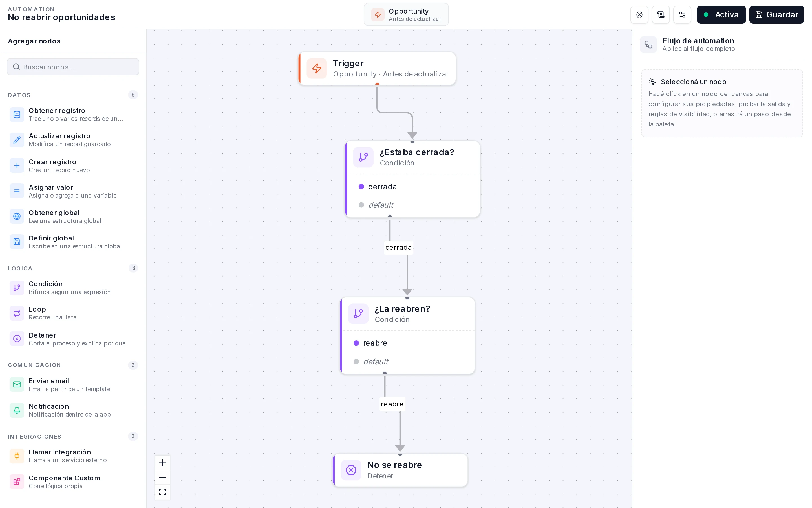Toggle the Activa status button
This screenshot has height=508, width=812.
[x=721, y=15]
